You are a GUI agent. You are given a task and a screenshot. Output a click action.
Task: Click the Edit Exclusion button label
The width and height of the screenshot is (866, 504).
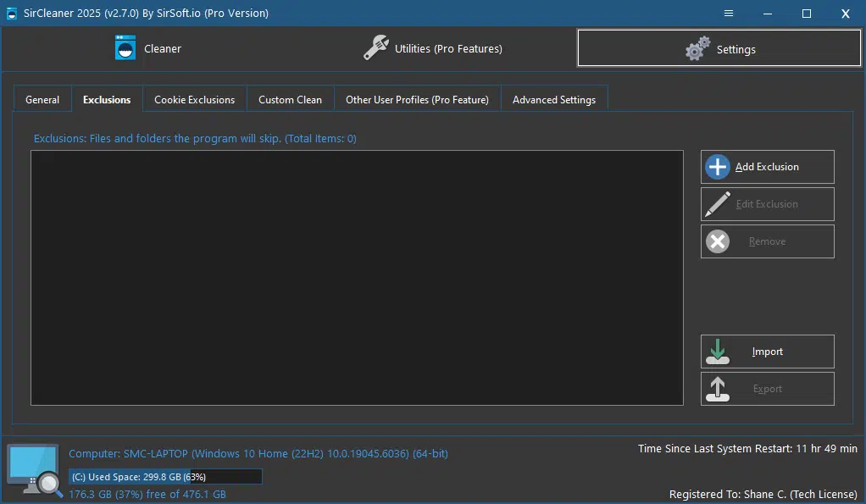pyautogui.click(x=767, y=203)
